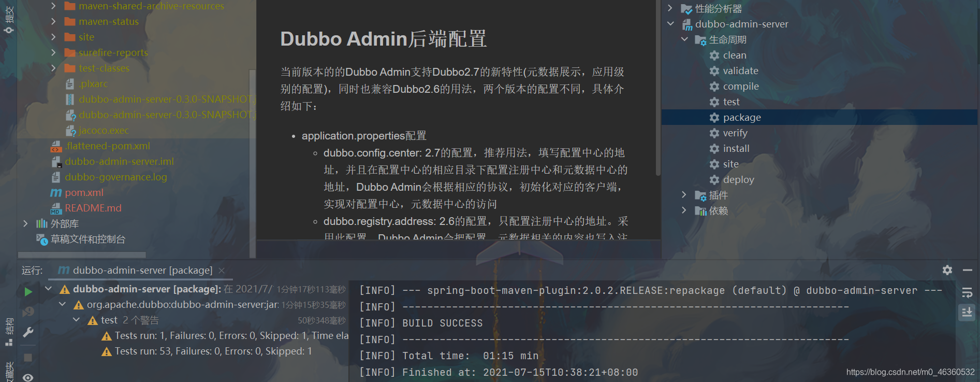Click the project tree horizontal scrollbar
This screenshot has width=980, height=382.
[82, 255]
